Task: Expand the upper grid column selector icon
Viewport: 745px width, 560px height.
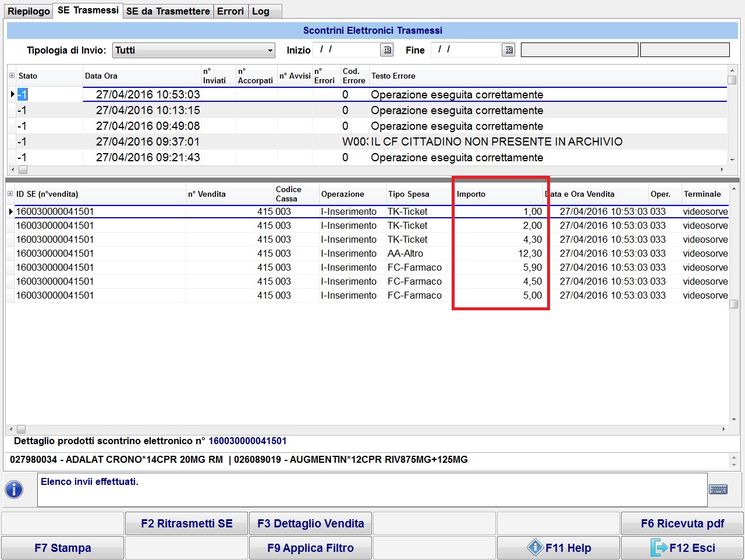Action: [12, 76]
